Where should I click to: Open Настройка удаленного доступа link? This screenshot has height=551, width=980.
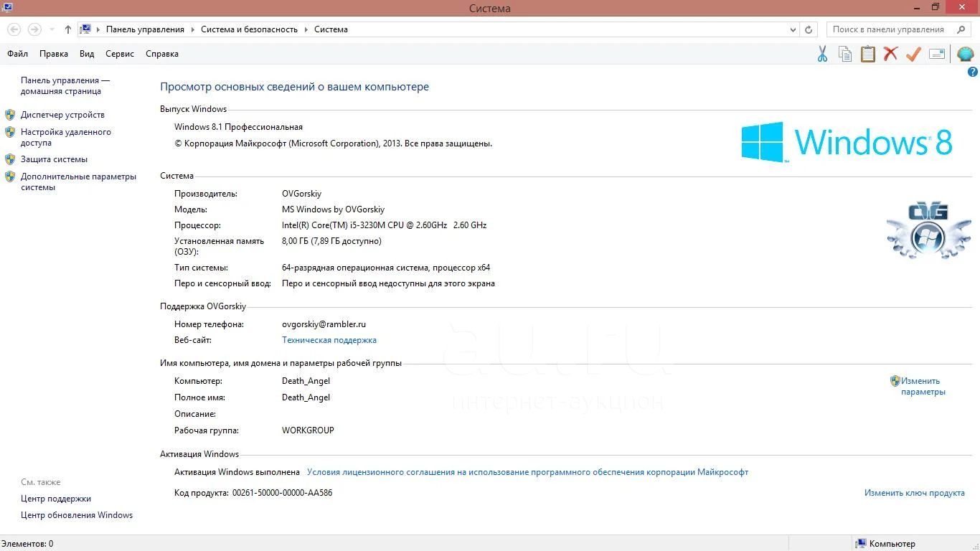[x=66, y=137]
